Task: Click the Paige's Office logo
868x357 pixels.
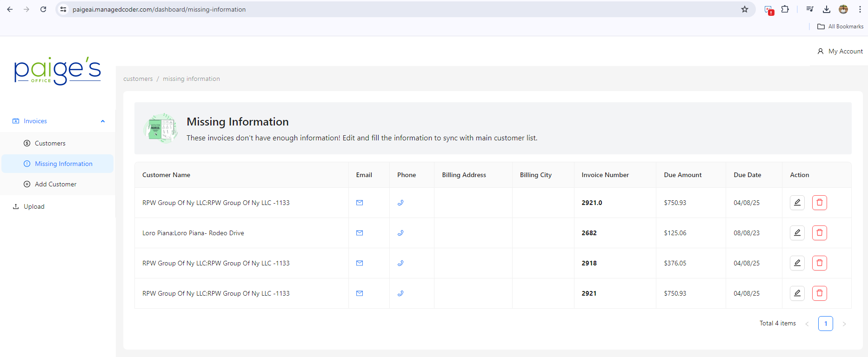Action: tap(57, 71)
